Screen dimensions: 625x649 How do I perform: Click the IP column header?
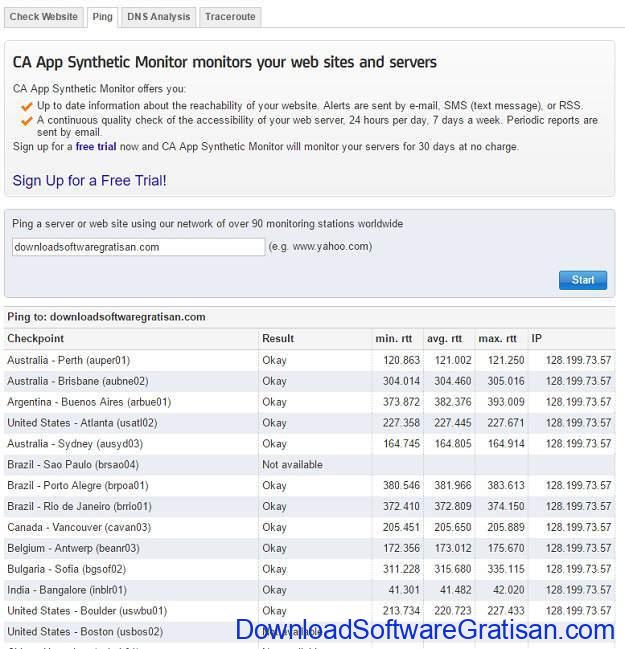pyautogui.click(x=536, y=339)
